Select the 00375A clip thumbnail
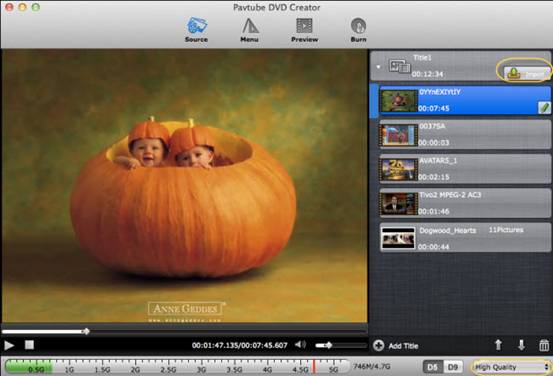 pos(399,135)
